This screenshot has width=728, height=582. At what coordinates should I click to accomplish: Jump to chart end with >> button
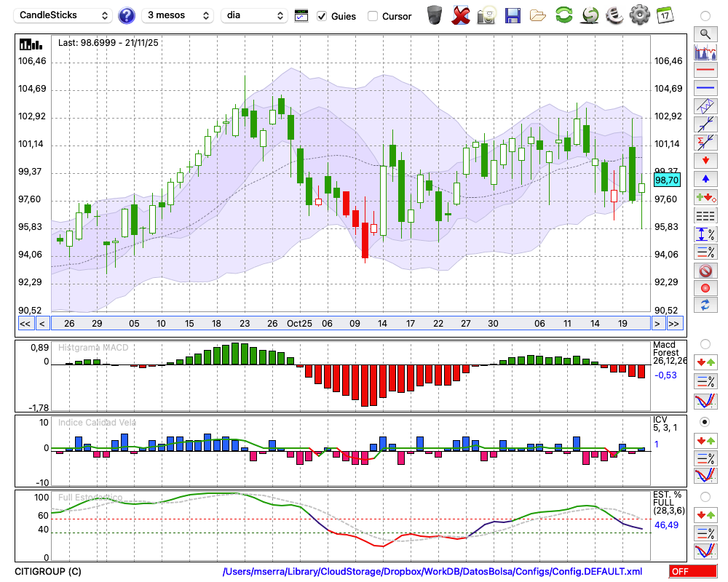[x=674, y=324]
